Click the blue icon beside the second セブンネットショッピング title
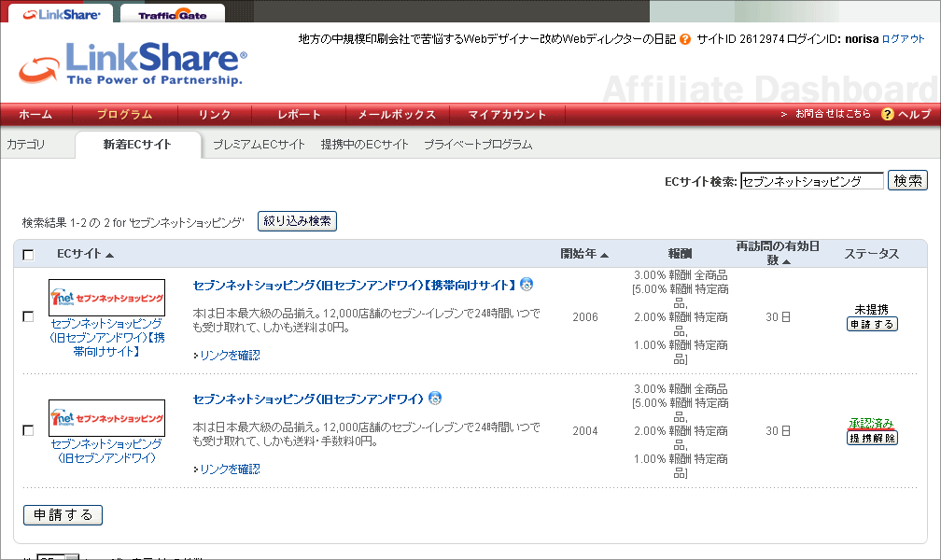This screenshot has width=941, height=560. tap(435, 398)
